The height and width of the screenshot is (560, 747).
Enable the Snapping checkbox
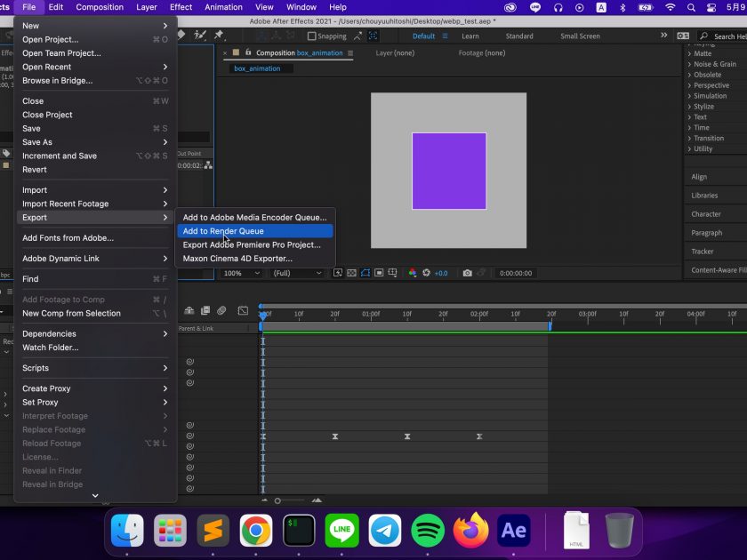click(312, 36)
